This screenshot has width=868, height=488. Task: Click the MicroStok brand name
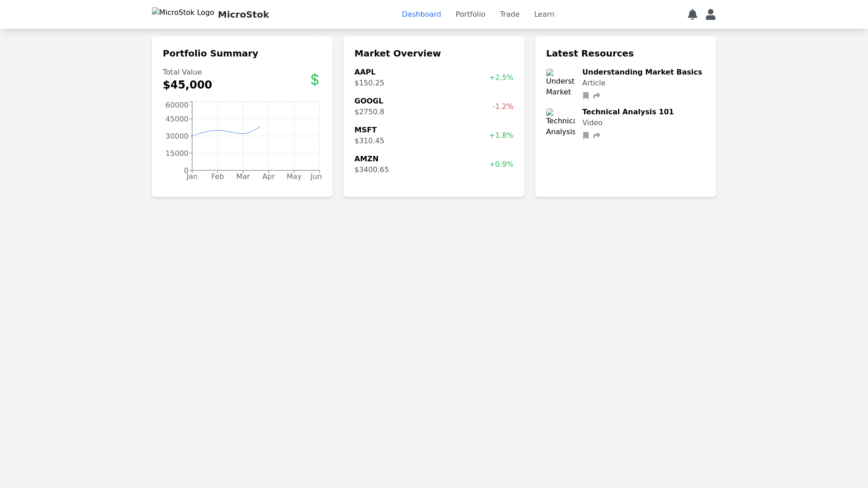[243, 14]
